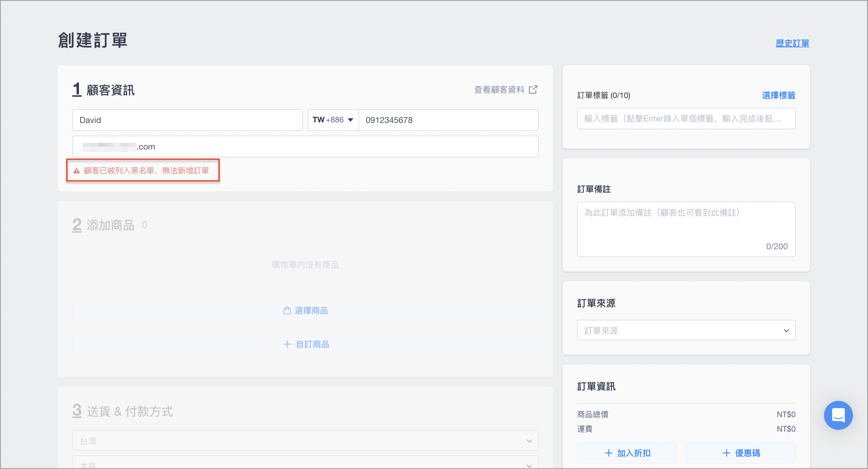
Task: Click the external link icon beside 查看顧客資料
Action: pyautogui.click(x=533, y=90)
